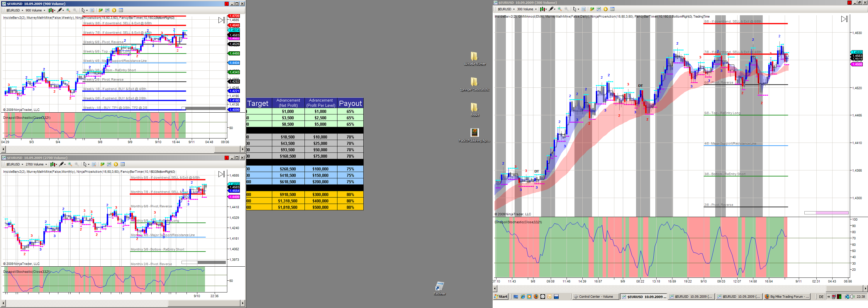The width and height of the screenshot is (868, 308).
Task: Open the Windows Start menu
Action: tap(501, 297)
